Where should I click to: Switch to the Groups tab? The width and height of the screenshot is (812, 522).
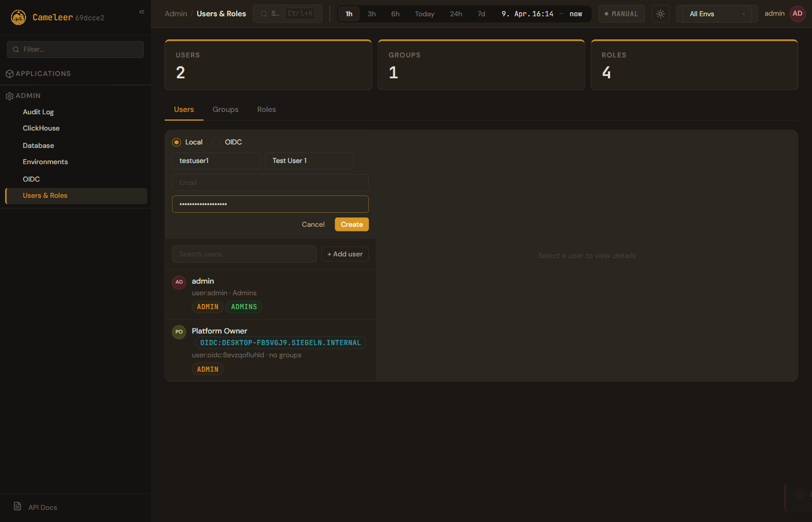coord(225,110)
